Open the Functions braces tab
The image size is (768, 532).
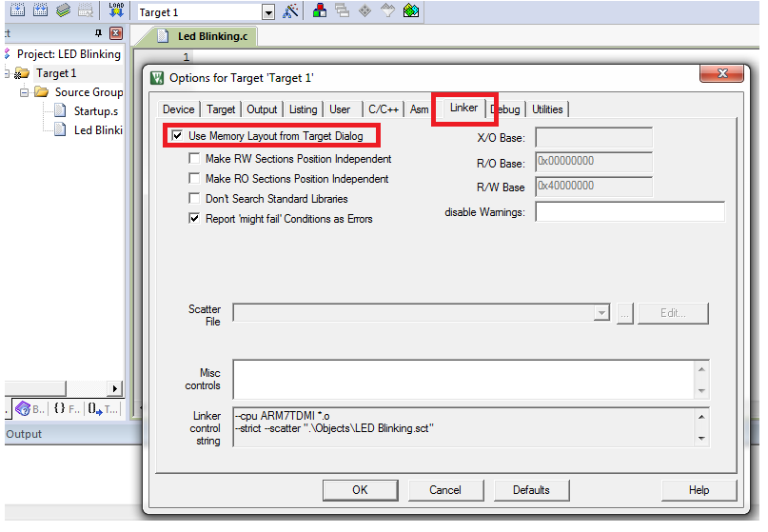coord(65,409)
